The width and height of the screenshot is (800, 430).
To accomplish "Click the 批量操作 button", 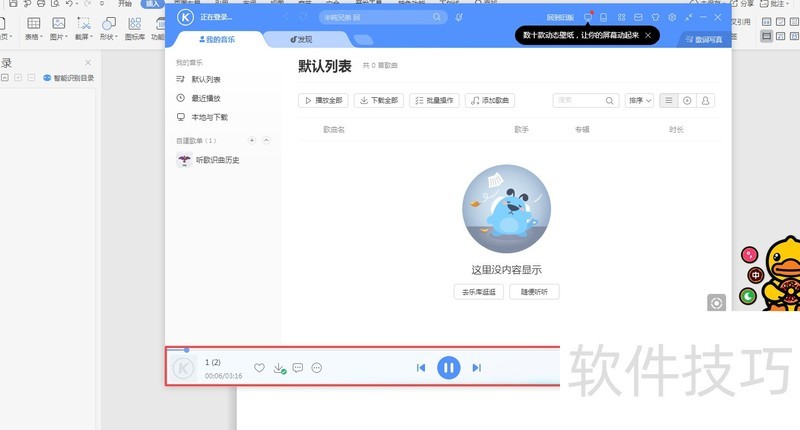I will (x=434, y=100).
